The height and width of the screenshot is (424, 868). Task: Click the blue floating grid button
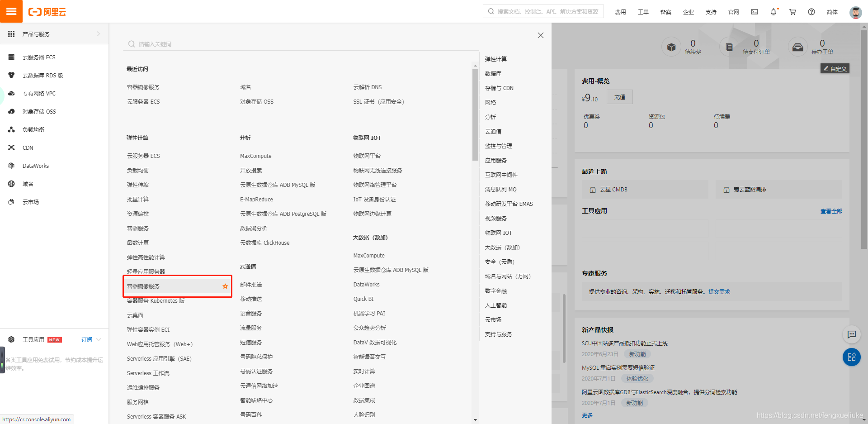(852, 357)
